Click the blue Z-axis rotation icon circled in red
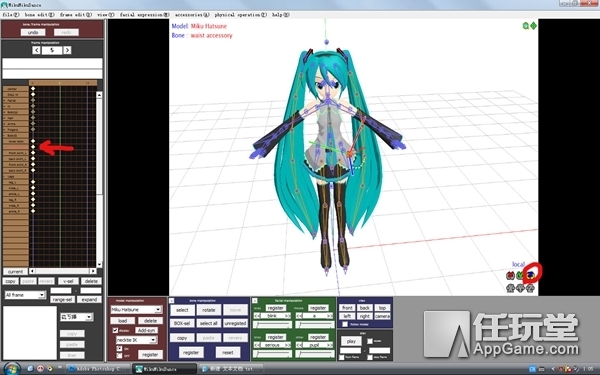This screenshot has height=375, width=600. point(530,275)
